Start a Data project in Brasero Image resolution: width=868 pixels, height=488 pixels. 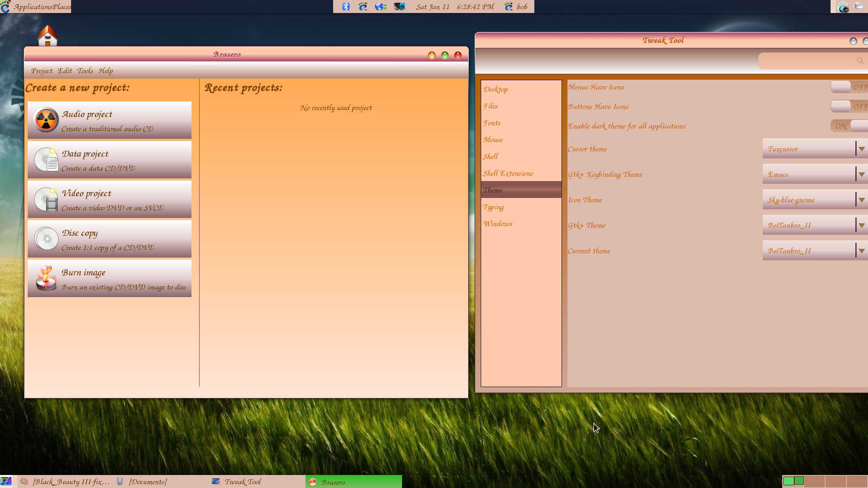point(110,159)
